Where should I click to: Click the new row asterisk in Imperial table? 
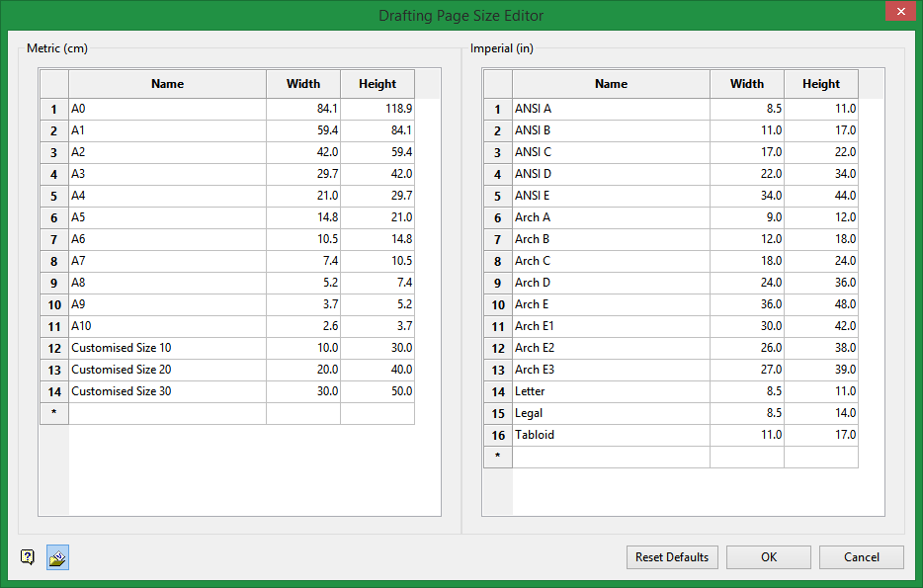497,457
